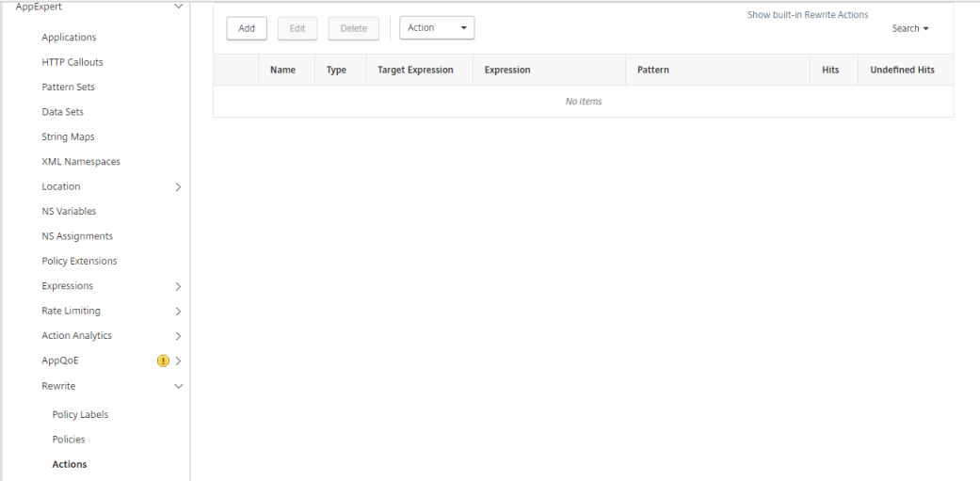Open String Maps in the sidebar
Image resolution: width=980 pixels, height=481 pixels.
68,136
